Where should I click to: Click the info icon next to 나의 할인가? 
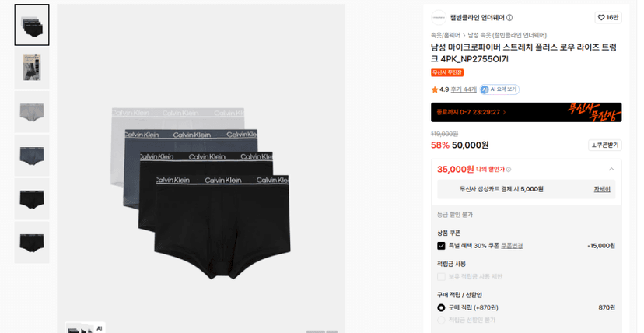tap(509, 170)
